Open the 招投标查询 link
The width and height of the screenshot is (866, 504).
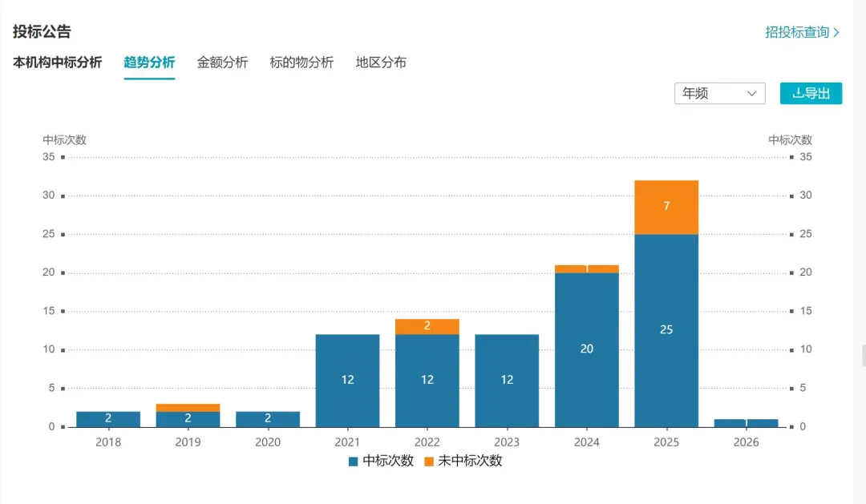797,33
